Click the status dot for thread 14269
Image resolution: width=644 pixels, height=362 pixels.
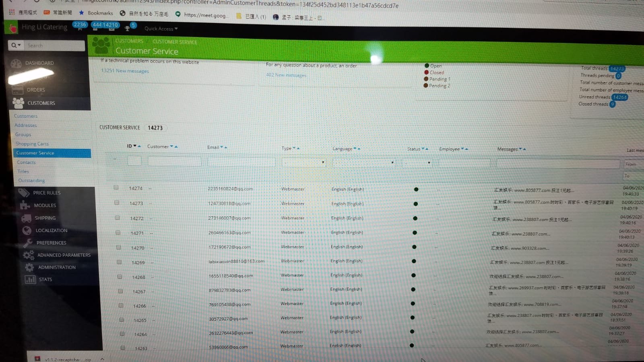(x=414, y=261)
